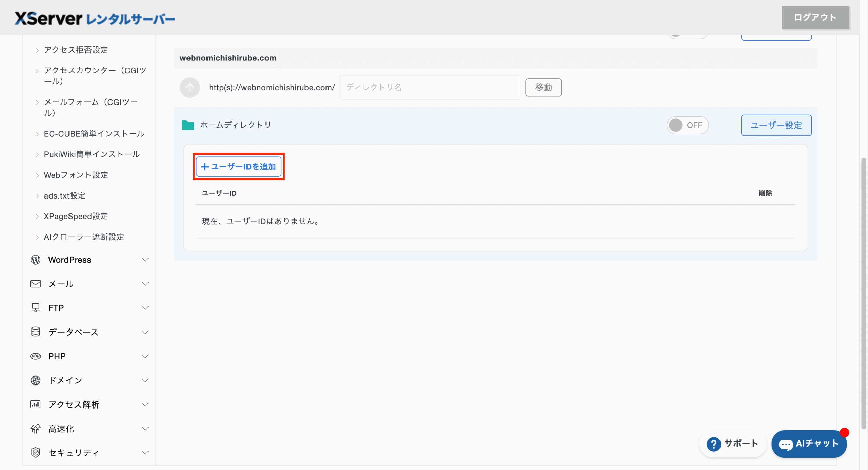The image size is (868, 470).
Task: Open the AIチャット button
Action: coord(809,444)
